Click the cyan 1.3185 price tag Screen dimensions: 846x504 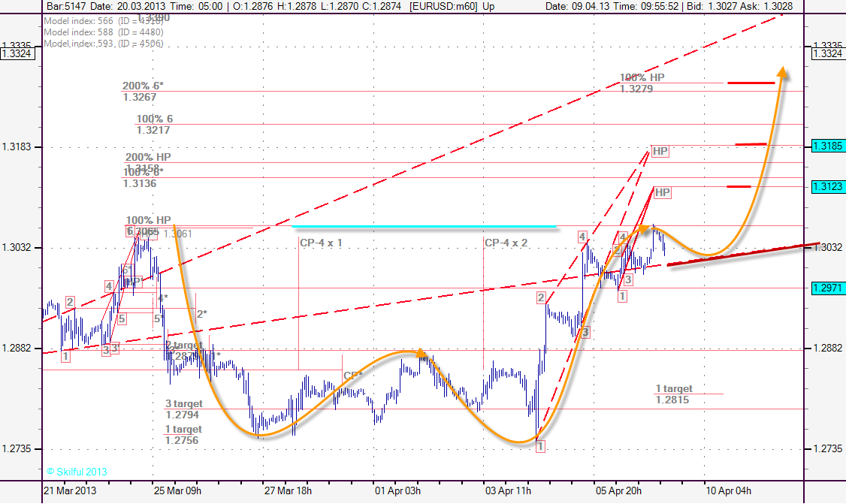(x=826, y=146)
